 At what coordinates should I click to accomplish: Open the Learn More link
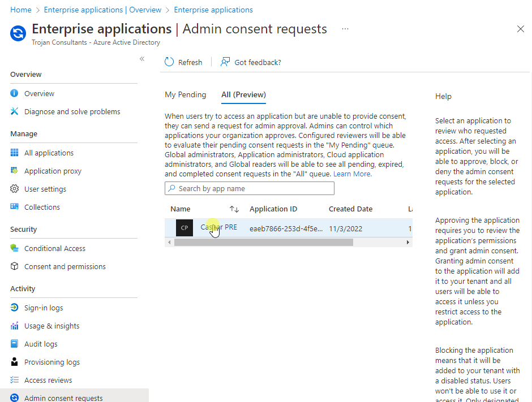pyautogui.click(x=353, y=174)
